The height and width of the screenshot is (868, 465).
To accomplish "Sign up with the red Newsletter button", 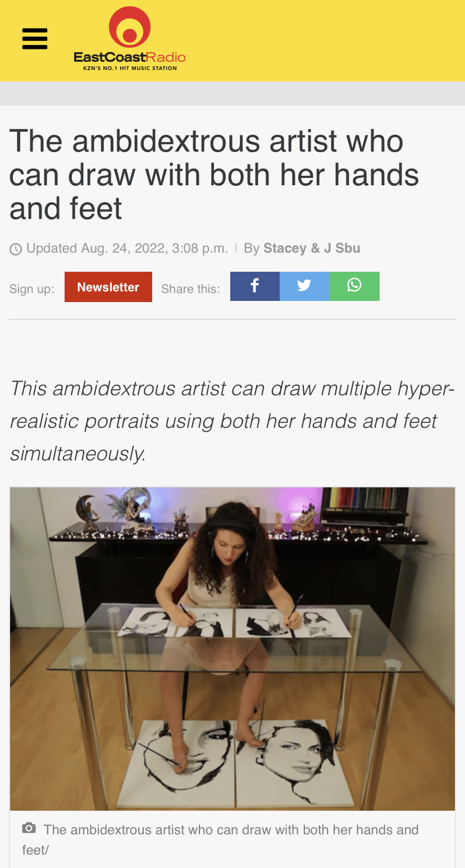I will click(108, 287).
